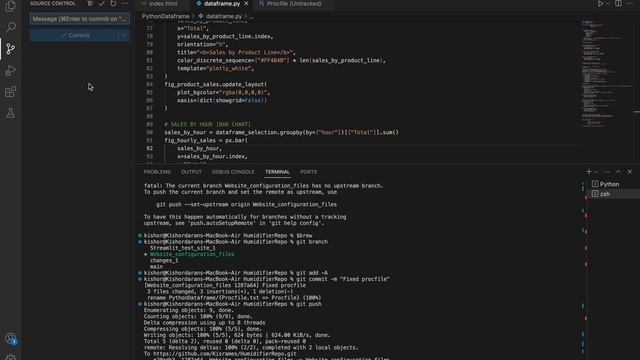Switch to the Procfile (Untracked) tab

293,4
